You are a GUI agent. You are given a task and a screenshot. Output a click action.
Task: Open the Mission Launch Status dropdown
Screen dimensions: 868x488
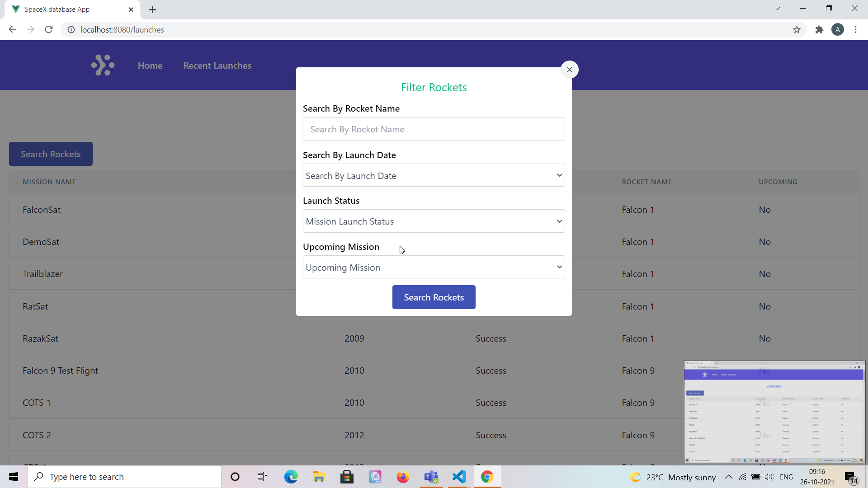point(434,221)
